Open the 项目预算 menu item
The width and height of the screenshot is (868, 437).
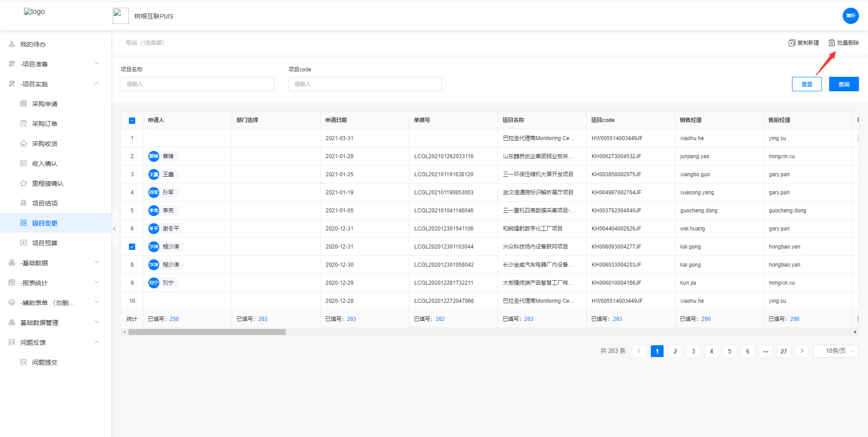coord(56,243)
